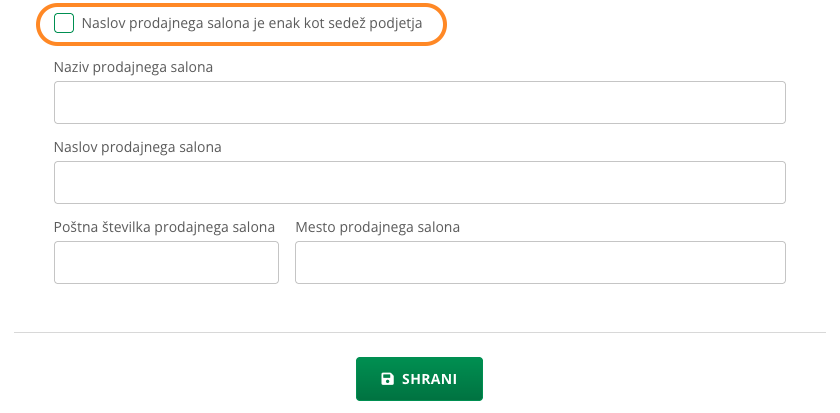Screen dimensions: 840x413
Task: Click the 'SHRANI' text on the button
Action: (429, 379)
